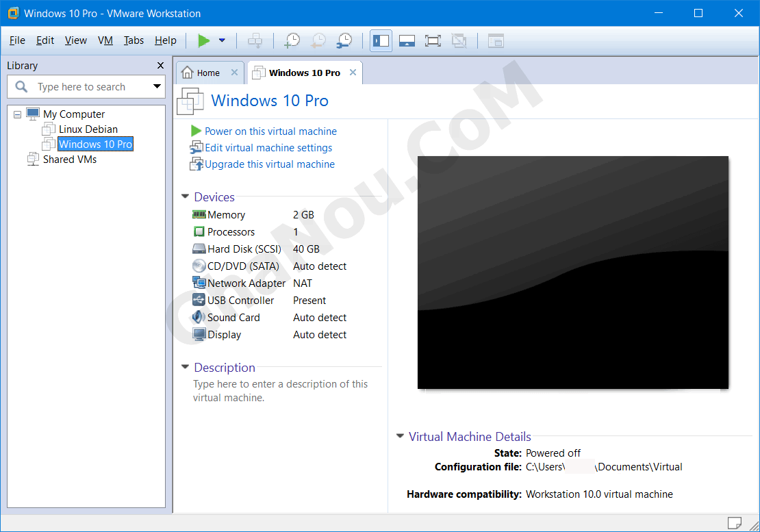The image size is (760, 532).
Task: Click the Library search magnifier icon
Action: 21,87
